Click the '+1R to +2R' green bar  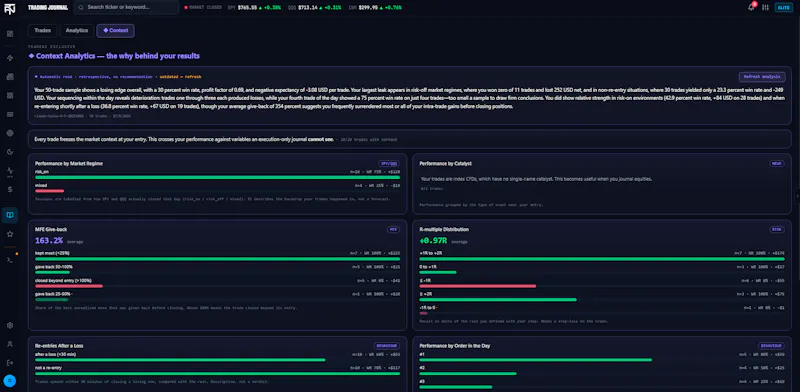(602, 259)
